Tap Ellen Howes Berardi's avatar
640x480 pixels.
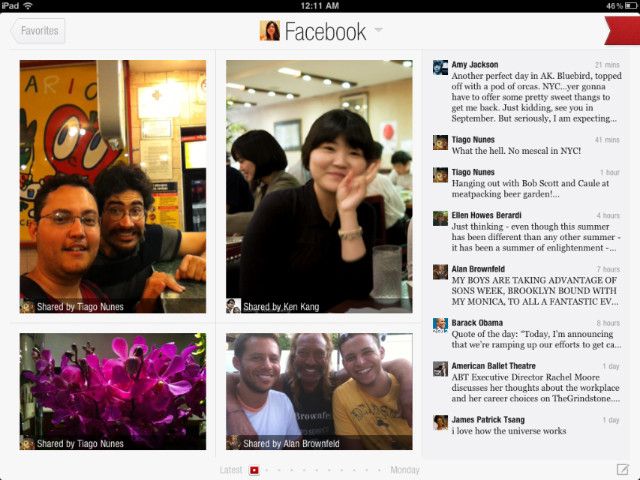pos(440,218)
